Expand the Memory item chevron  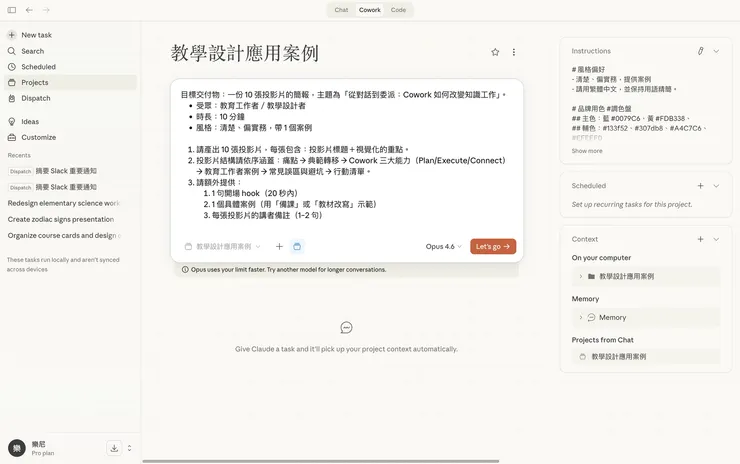(580, 318)
